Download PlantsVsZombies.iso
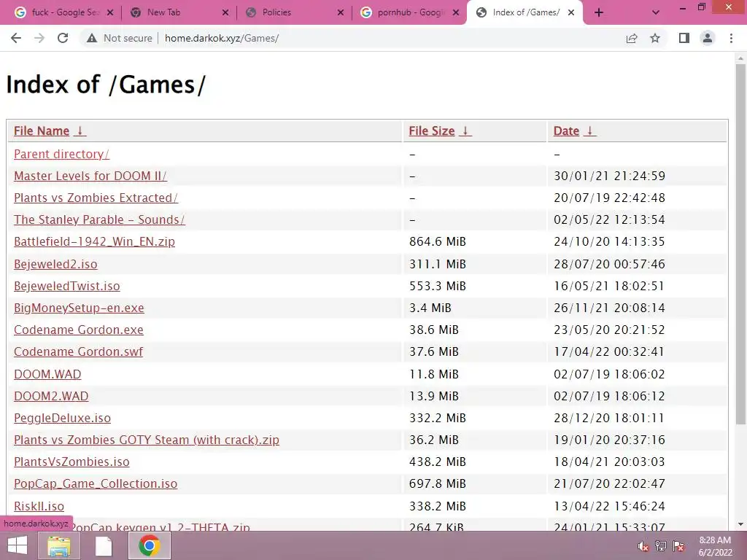Viewport: 747px width, 560px height. 71,462
